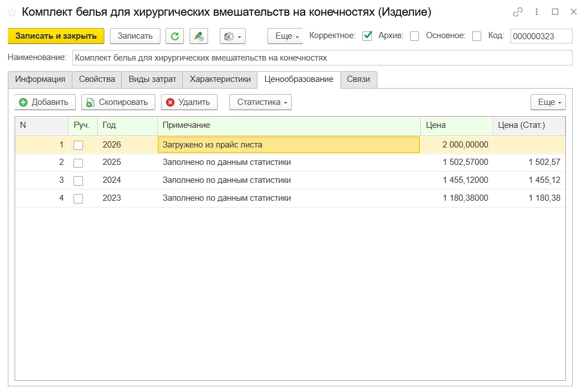This screenshot has height=392, width=585.
Task: Copy link via chain icon
Action: tap(518, 12)
